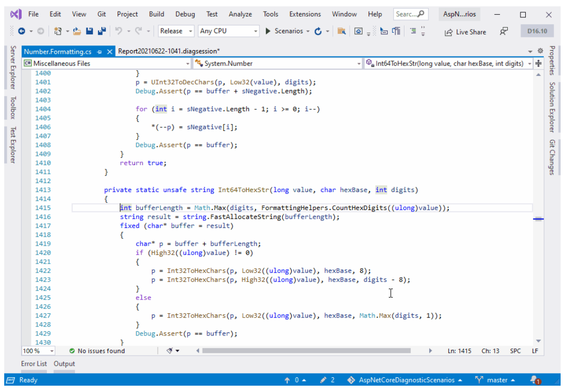
Task: Expand the code cleanup options arrow
Action: 178,351
